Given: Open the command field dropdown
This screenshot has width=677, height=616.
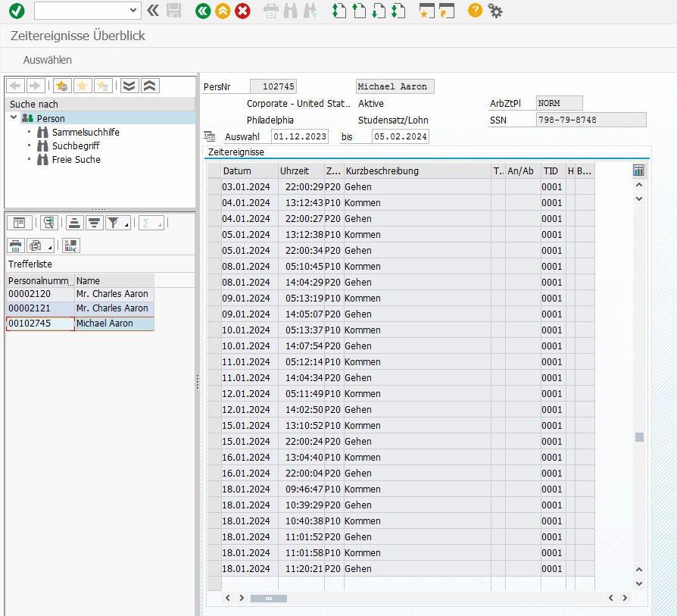Looking at the screenshot, I should pos(134,11).
